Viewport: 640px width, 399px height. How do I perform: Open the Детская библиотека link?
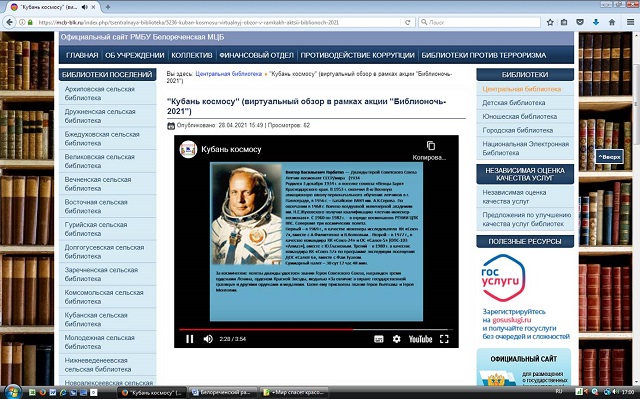pos(513,103)
